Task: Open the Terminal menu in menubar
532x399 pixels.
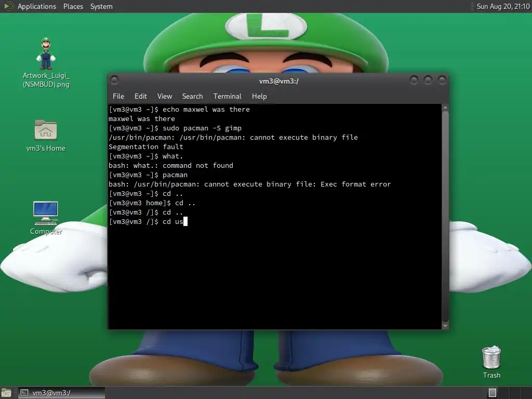Action: [x=228, y=96]
